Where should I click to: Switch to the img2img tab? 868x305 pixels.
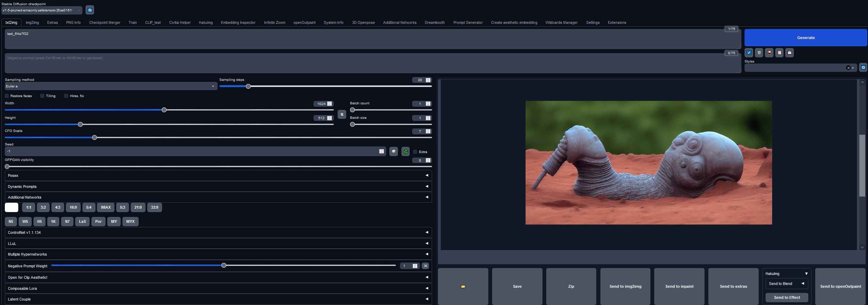[32, 22]
